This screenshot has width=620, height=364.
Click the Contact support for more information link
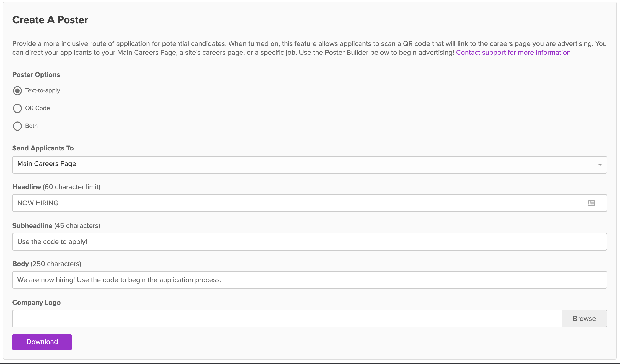[x=513, y=53]
